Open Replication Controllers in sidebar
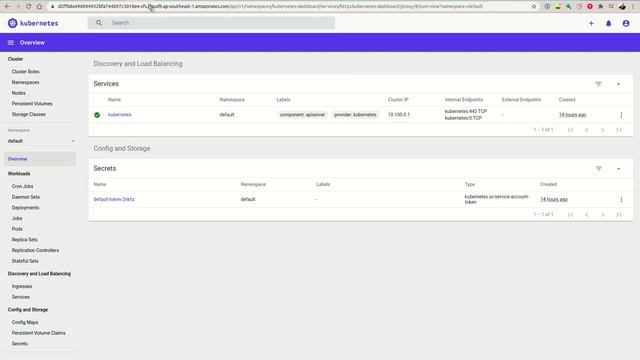 pyautogui.click(x=35, y=250)
